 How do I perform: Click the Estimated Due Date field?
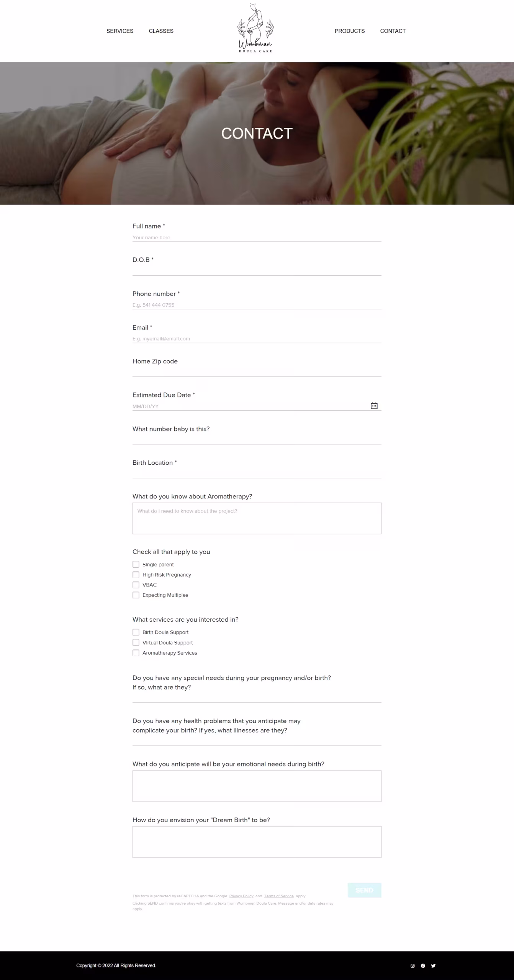coord(251,406)
